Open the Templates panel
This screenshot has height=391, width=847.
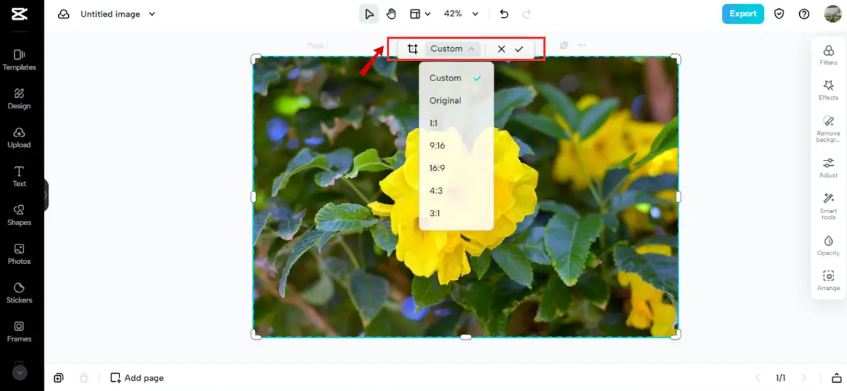[x=19, y=60]
